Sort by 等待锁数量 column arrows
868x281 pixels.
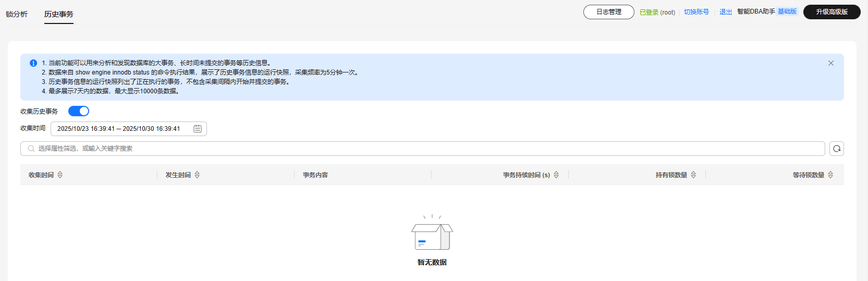(830, 175)
